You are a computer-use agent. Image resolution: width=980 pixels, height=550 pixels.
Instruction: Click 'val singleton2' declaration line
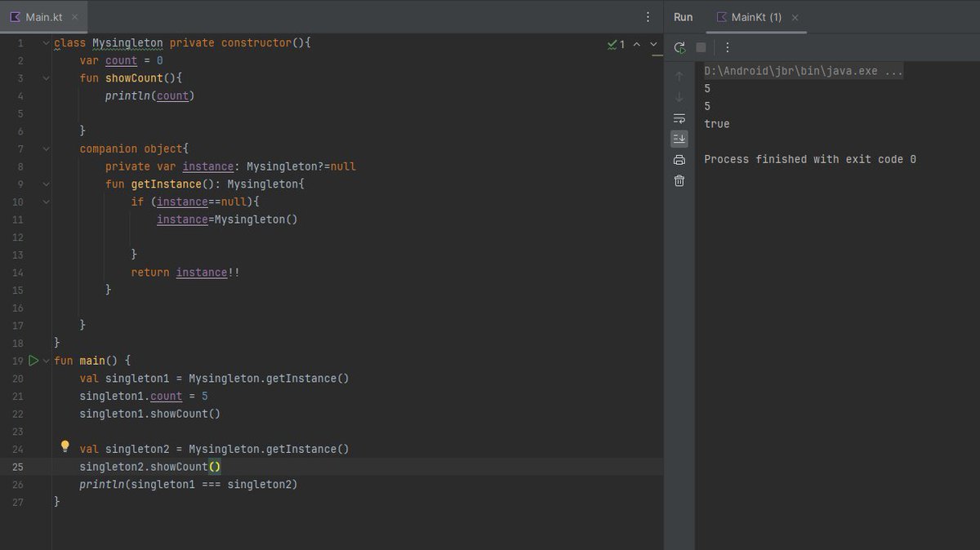click(214, 449)
